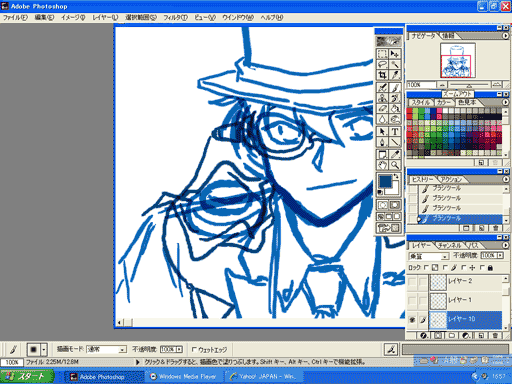Switch to full screen mode with menu bar

pyautogui.click(x=389, y=217)
